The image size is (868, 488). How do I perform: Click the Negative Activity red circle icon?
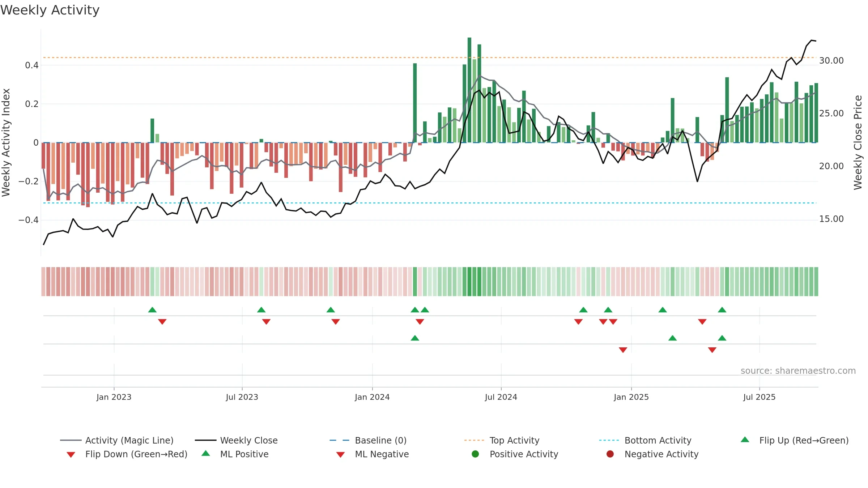point(610,454)
